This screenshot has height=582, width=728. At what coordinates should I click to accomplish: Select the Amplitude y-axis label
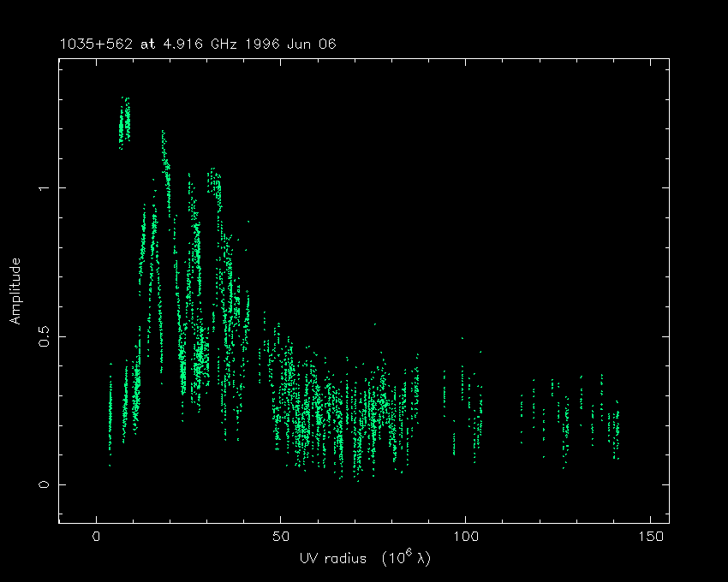pos(15,292)
